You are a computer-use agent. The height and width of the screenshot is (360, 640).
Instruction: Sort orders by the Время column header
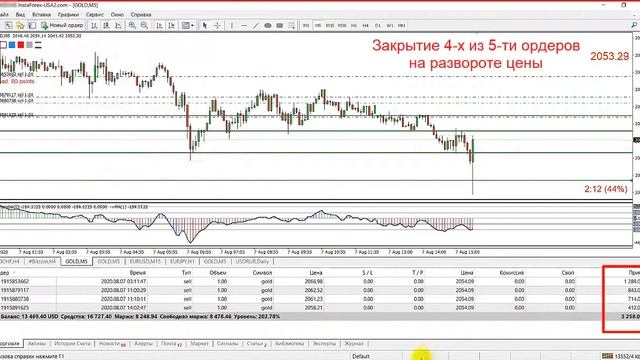pyautogui.click(x=138, y=273)
